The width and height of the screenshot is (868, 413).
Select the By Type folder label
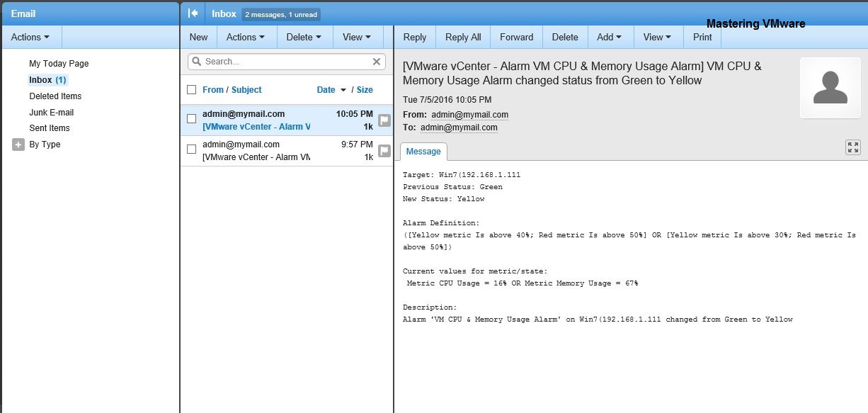pyautogui.click(x=45, y=145)
